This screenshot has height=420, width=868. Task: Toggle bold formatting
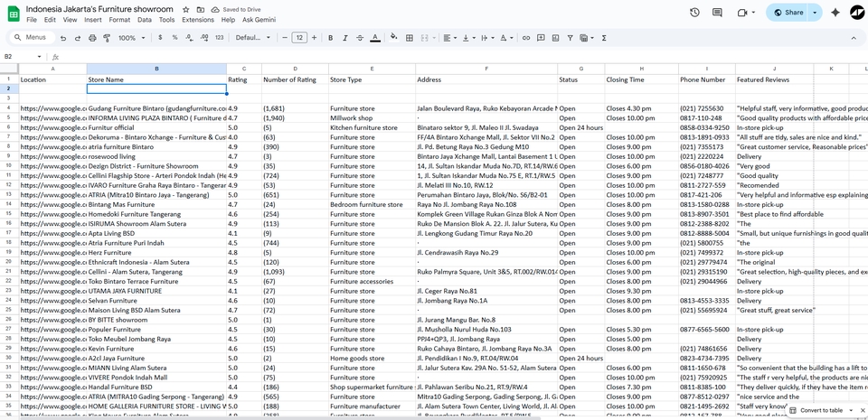[x=330, y=38]
